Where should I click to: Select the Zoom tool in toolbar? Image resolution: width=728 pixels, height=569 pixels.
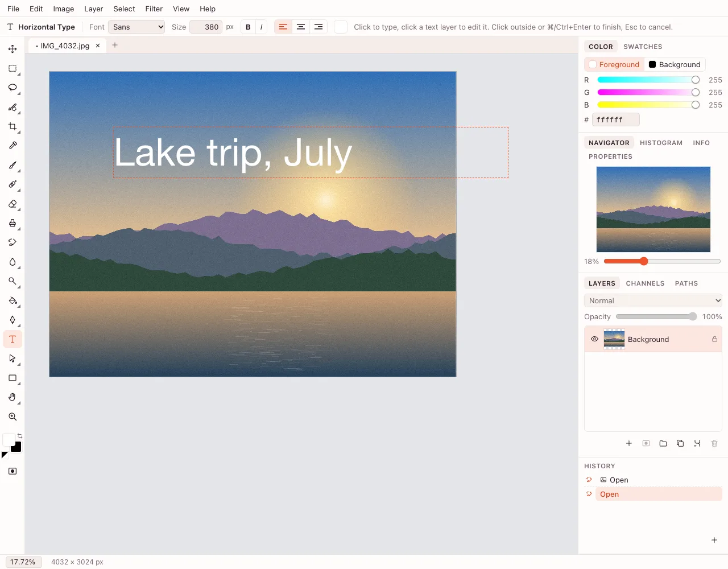click(13, 417)
